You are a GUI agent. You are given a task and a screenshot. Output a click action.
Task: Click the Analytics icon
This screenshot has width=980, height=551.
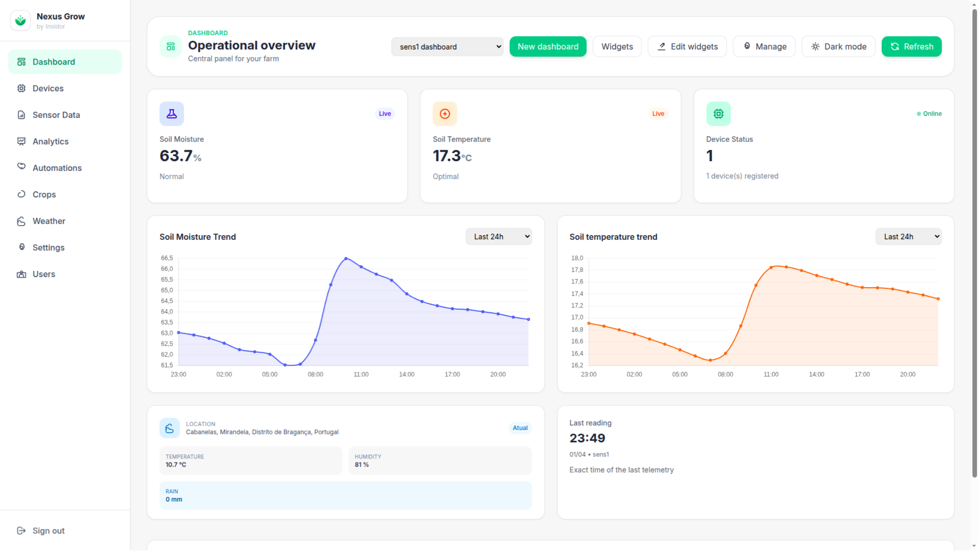pyautogui.click(x=22, y=141)
